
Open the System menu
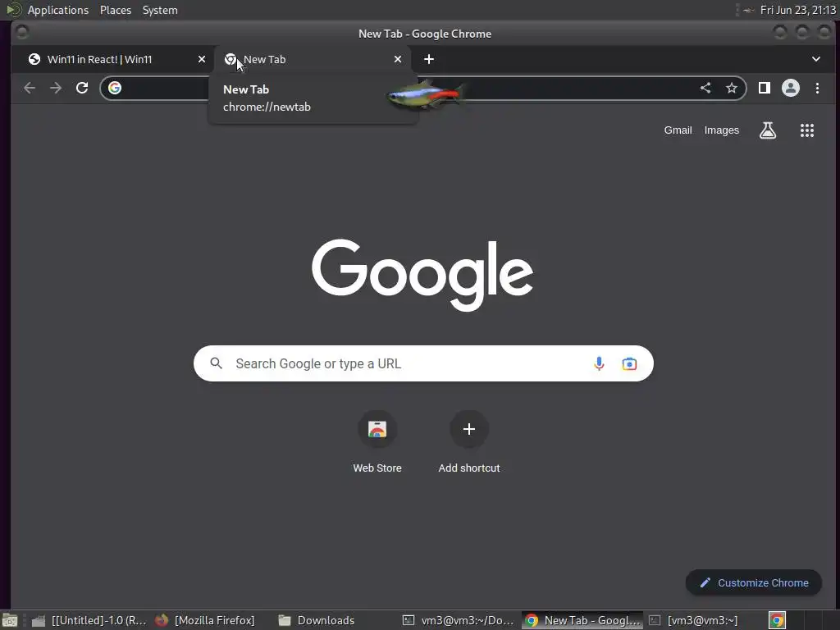point(160,10)
